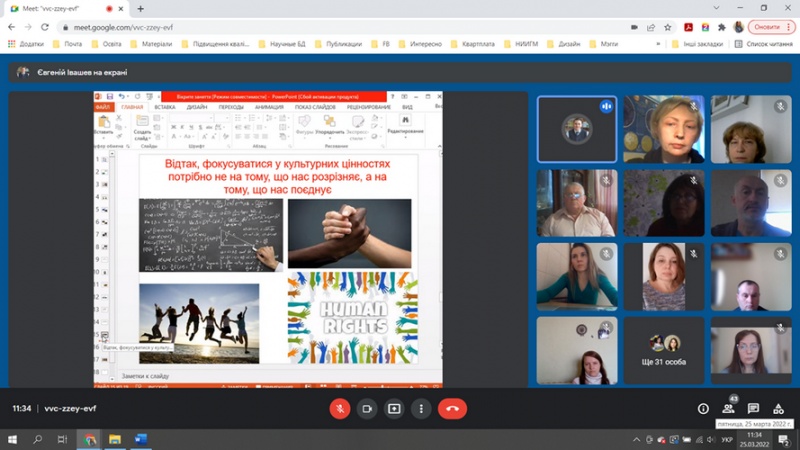
Task: Open the chat panel
Action: [753, 409]
